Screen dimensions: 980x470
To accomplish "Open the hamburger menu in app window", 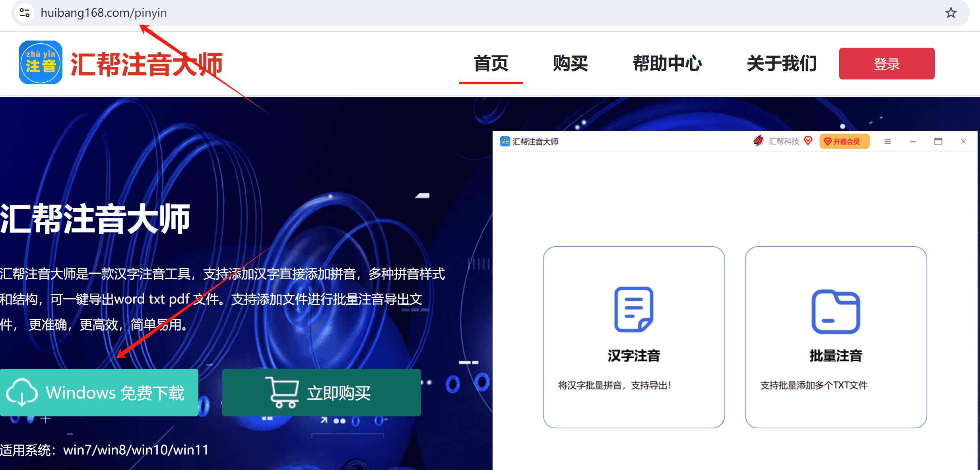I will click(x=887, y=141).
